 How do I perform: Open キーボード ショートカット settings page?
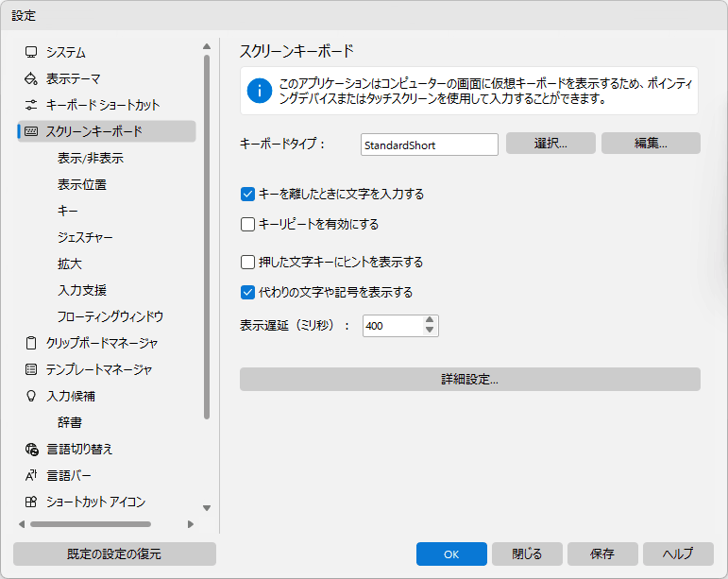pos(103,105)
